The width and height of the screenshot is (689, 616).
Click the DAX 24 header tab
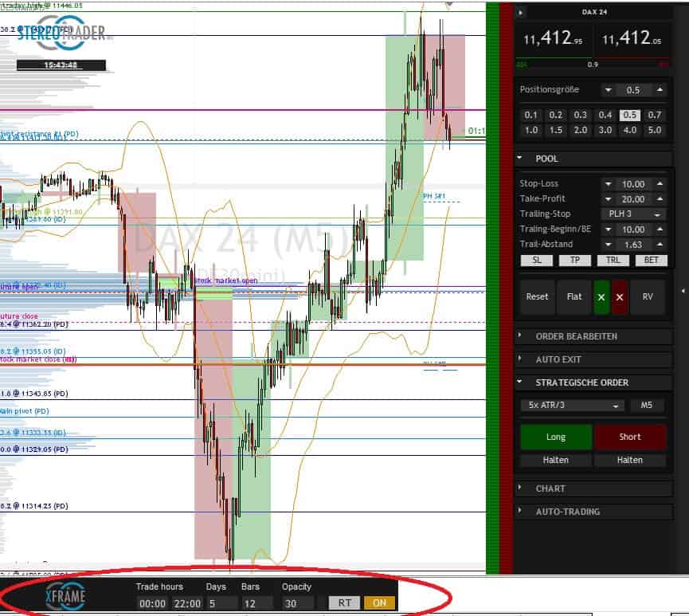click(x=593, y=12)
